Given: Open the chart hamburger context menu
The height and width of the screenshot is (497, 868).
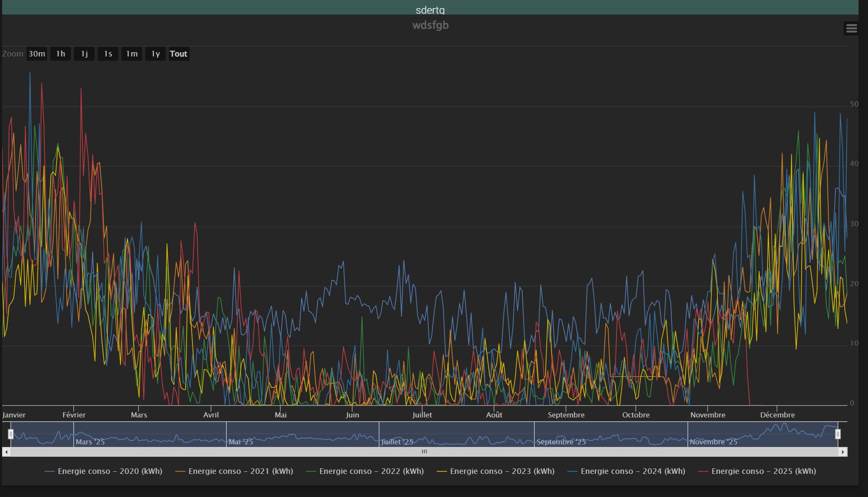Looking at the screenshot, I should point(851,28).
